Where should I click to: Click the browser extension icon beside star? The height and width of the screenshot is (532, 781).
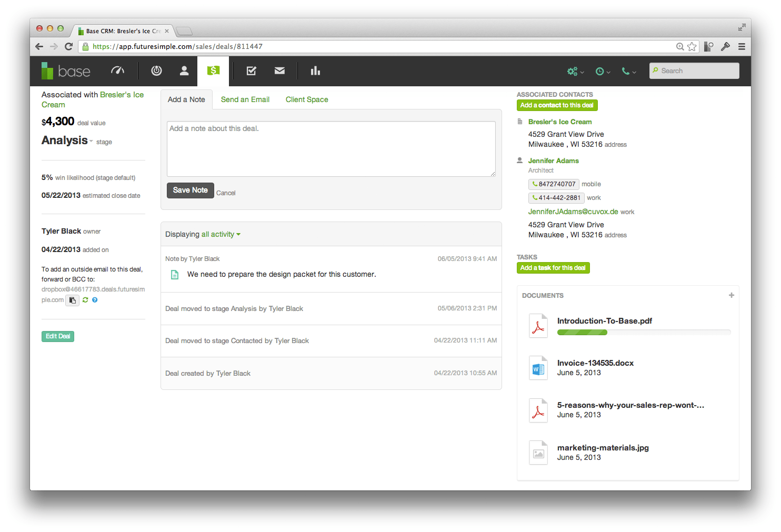(709, 46)
